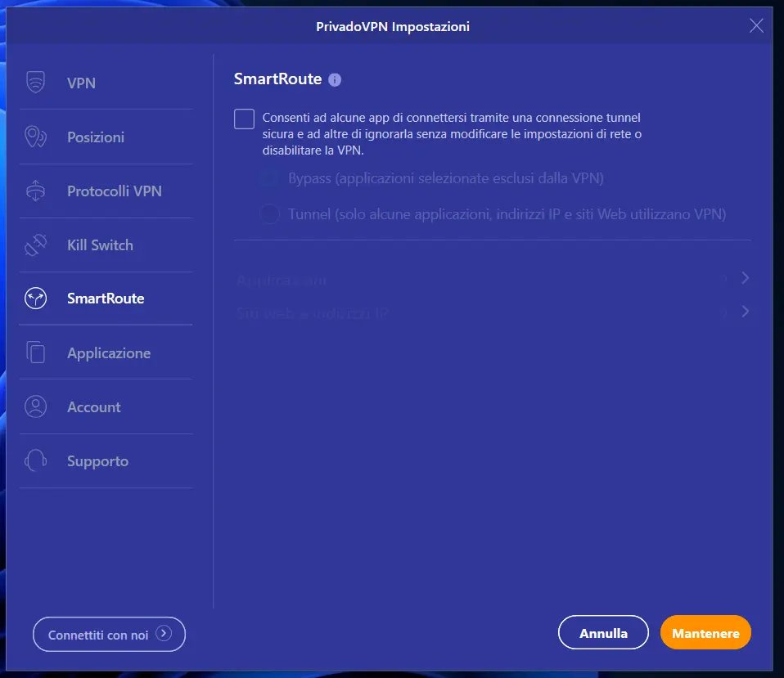The width and height of the screenshot is (784, 678).
Task: Click the Consenti ad alcune app description
Action: [452, 134]
